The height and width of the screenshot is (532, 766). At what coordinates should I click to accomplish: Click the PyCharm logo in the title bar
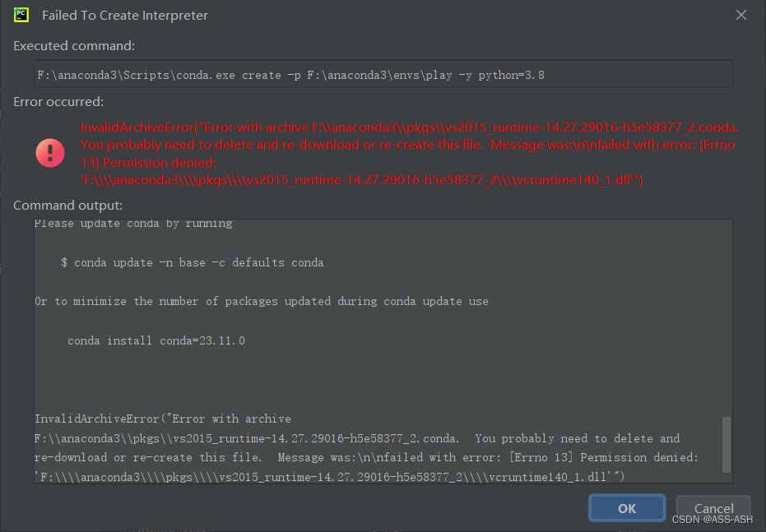tap(21, 15)
